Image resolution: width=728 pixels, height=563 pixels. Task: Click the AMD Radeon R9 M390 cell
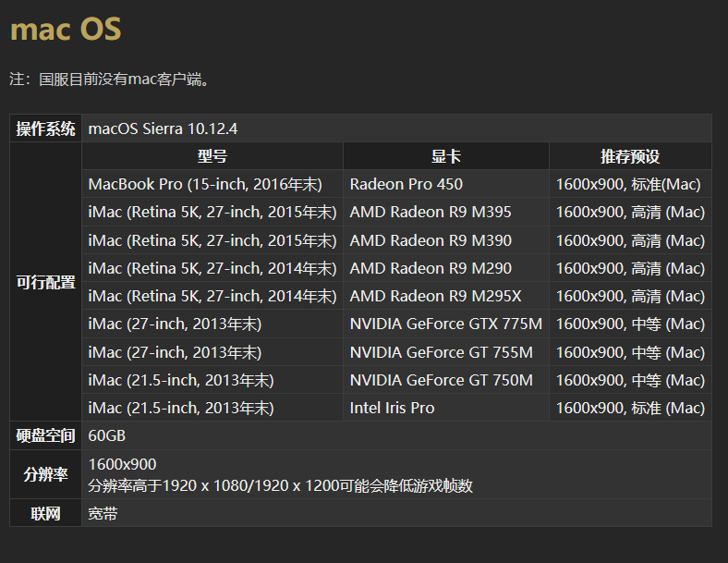point(430,240)
